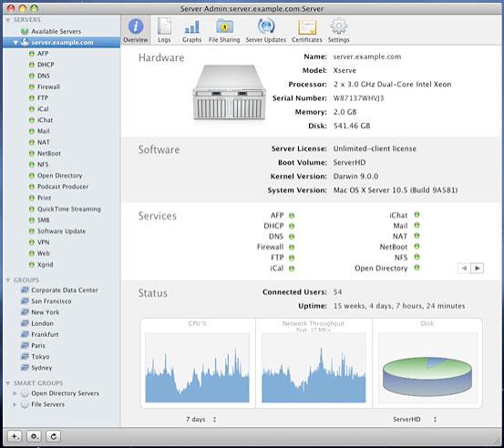
Task: Click the System Version value text
Action: click(396, 190)
